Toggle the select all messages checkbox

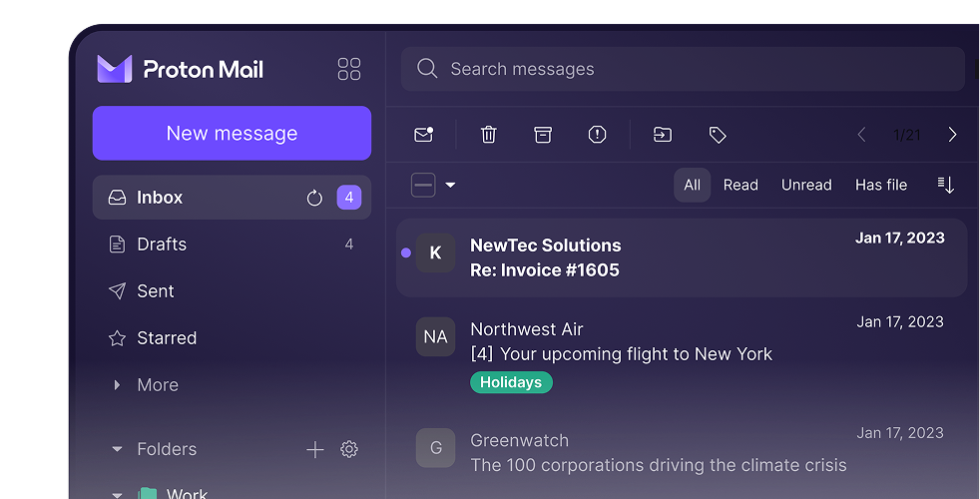[x=423, y=185]
